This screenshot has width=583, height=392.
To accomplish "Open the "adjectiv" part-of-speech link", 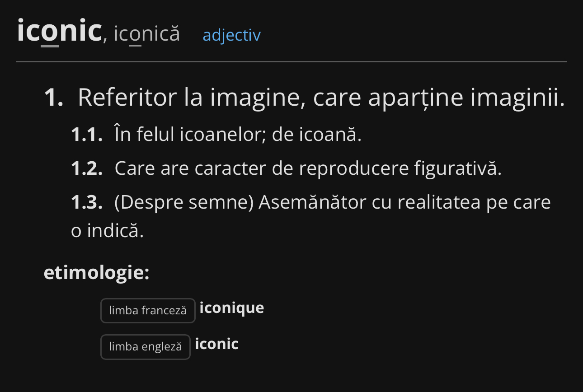I will pos(231,35).
